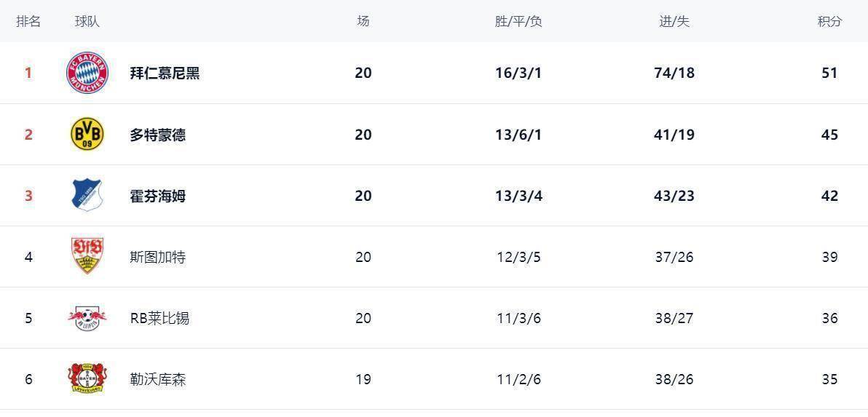Open the 多特蒙德 team name link
Image resolution: width=868 pixels, height=417 pixels.
click(x=157, y=135)
